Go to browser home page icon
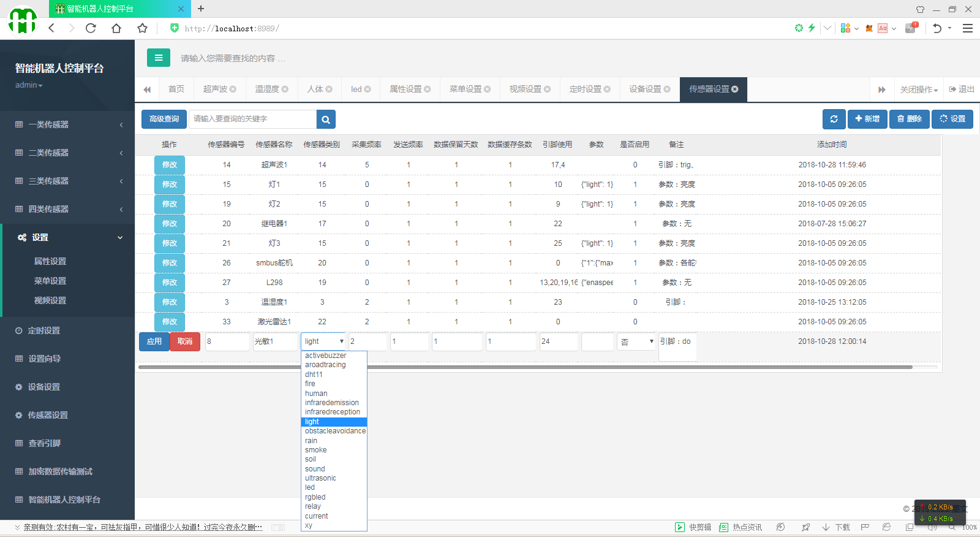Screen dimensions: 980x537 116,28
